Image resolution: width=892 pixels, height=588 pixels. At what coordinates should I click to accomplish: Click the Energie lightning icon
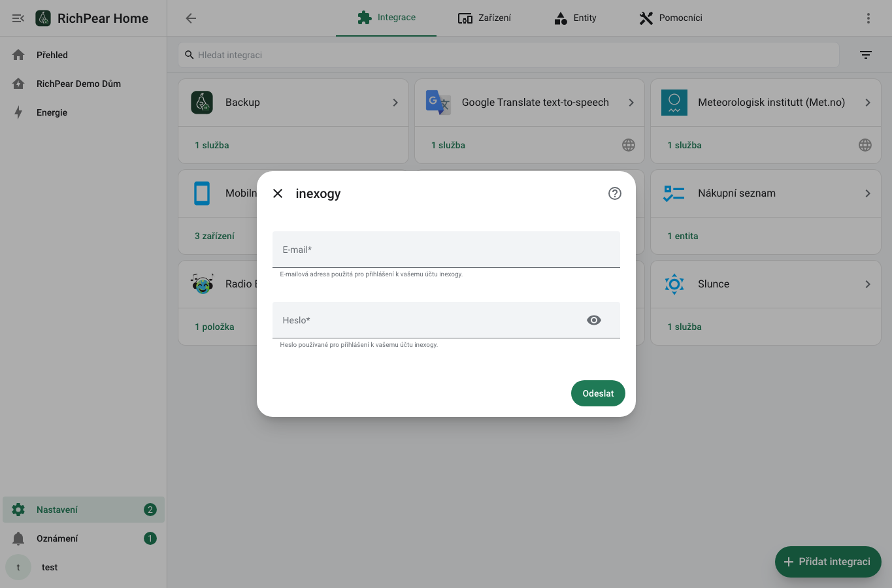pos(18,112)
